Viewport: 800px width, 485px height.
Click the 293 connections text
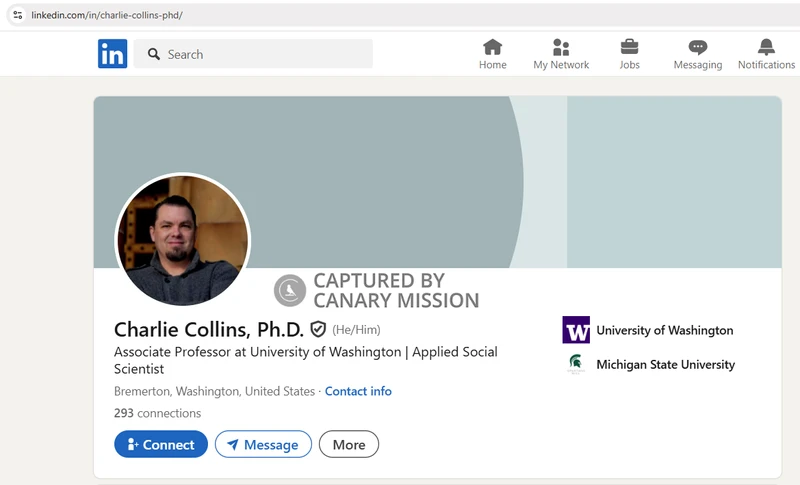(157, 413)
